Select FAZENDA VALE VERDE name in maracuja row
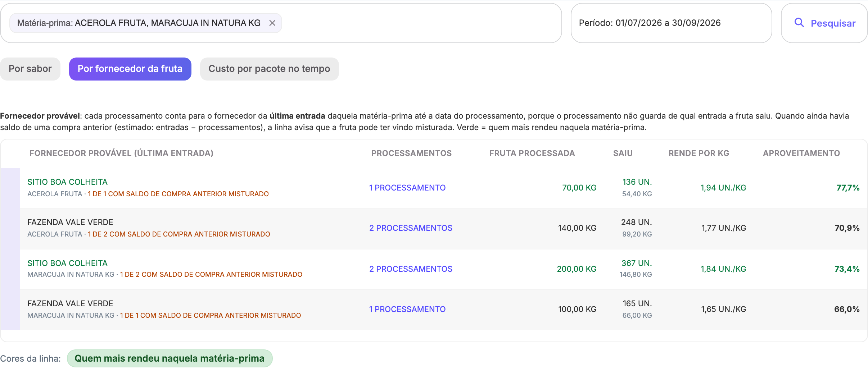Screen dimensions: 868x385 pyautogui.click(x=70, y=303)
